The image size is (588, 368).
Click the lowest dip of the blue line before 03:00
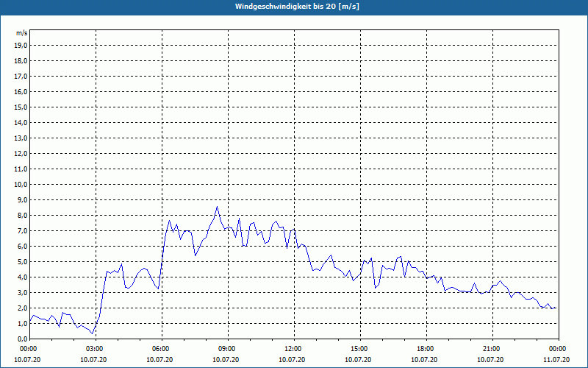(x=93, y=333)
